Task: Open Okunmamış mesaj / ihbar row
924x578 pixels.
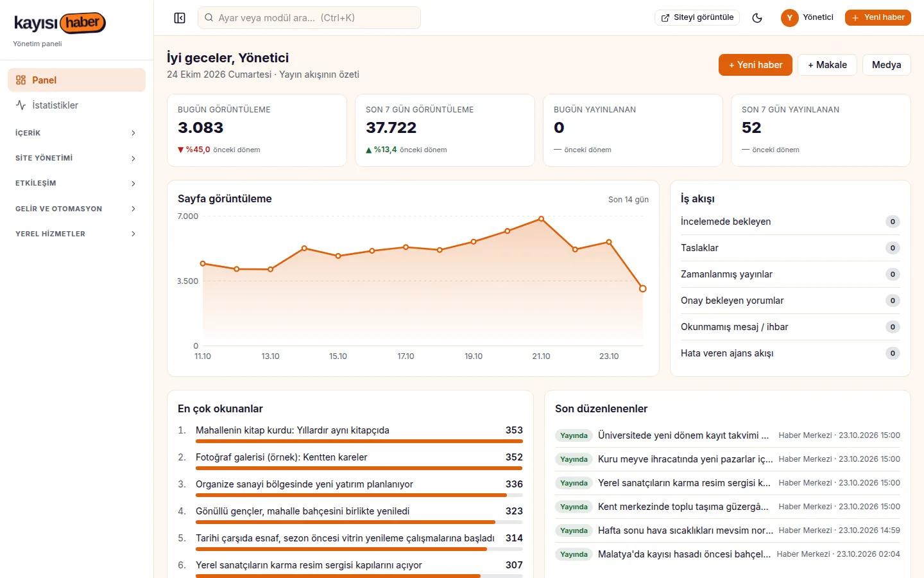Action: point(791,327)
